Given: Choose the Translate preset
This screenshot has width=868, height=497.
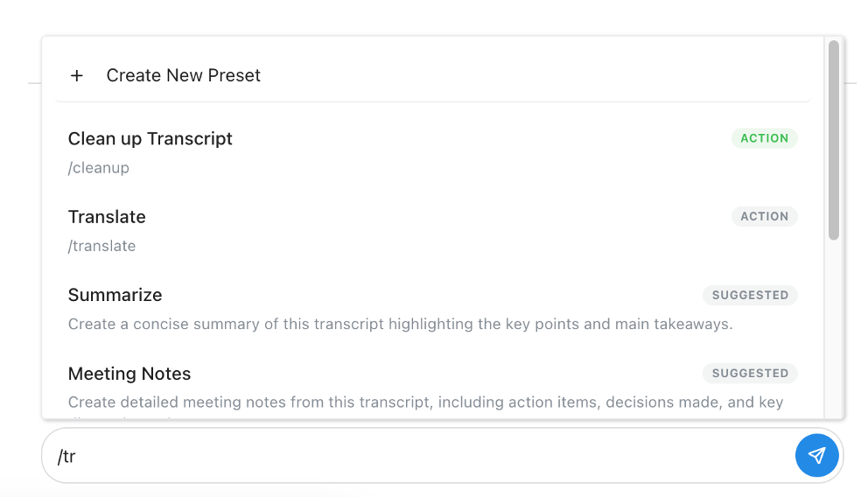Looking at the screenshot, I should click(x=107, y=217).
